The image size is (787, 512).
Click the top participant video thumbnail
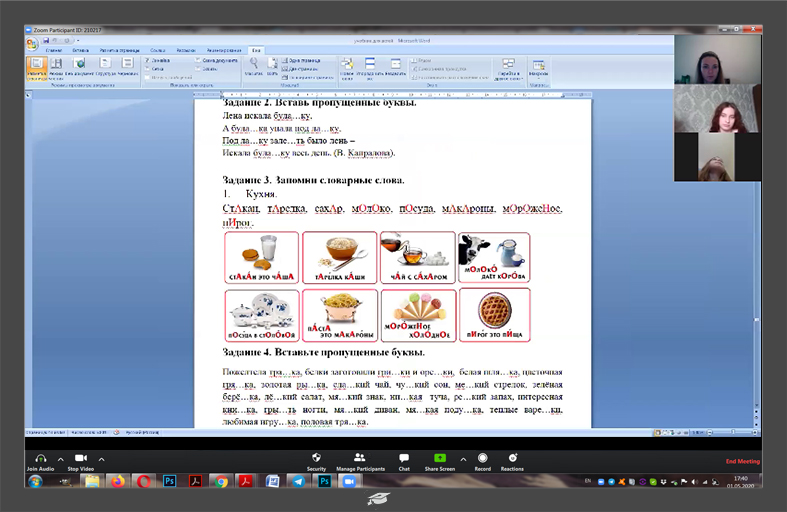click(x=717, y=59)
